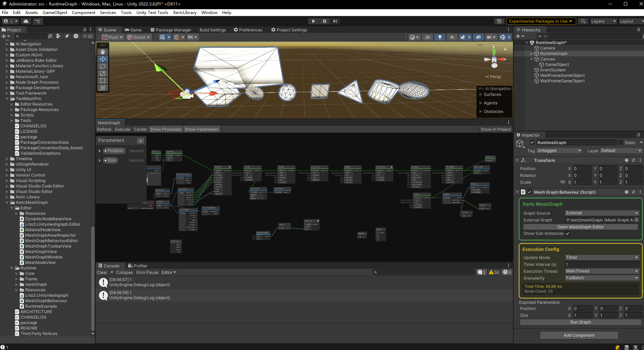Viewport: 644px width, 350px height.
Task: Toggle hidden objects scene visibility button
Action: coord(478,37)
